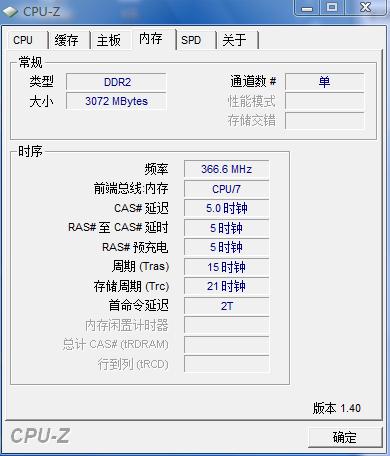This screenshot has height=456, width=390.
Task: Click the 周期 (Tras) label
Action: (x=141, y=267)
